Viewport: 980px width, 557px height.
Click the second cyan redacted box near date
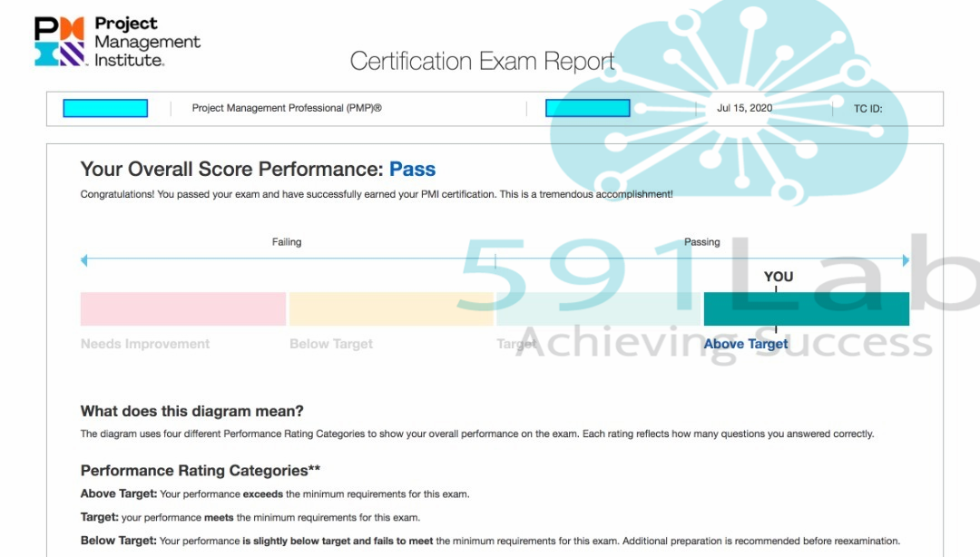587,108
